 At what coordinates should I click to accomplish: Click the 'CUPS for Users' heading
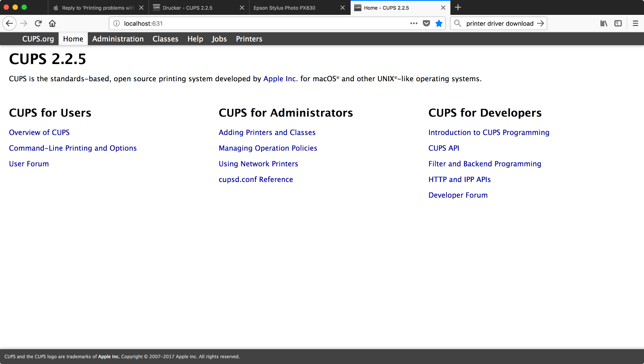pos(50,113)
